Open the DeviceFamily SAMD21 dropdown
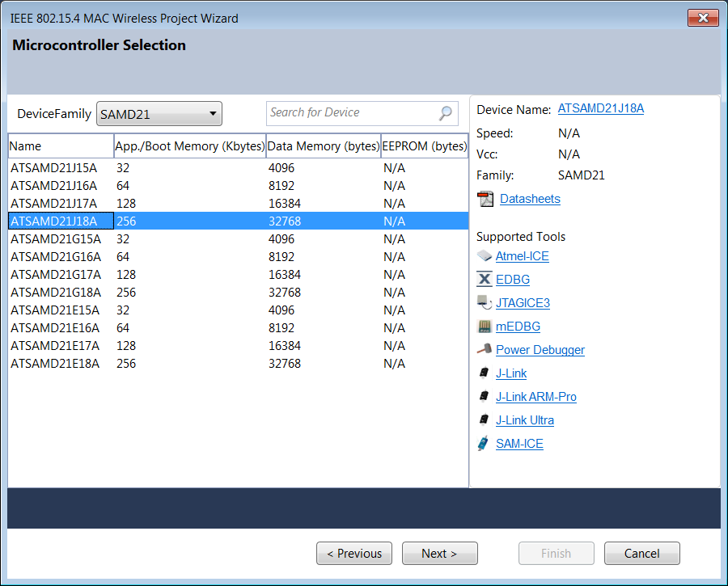This screenshot has width=728, height=586. [x=159, y=114]
